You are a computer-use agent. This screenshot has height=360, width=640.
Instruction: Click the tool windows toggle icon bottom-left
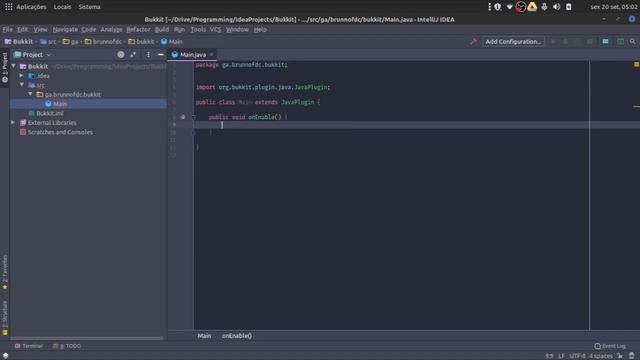click(5, 356)
